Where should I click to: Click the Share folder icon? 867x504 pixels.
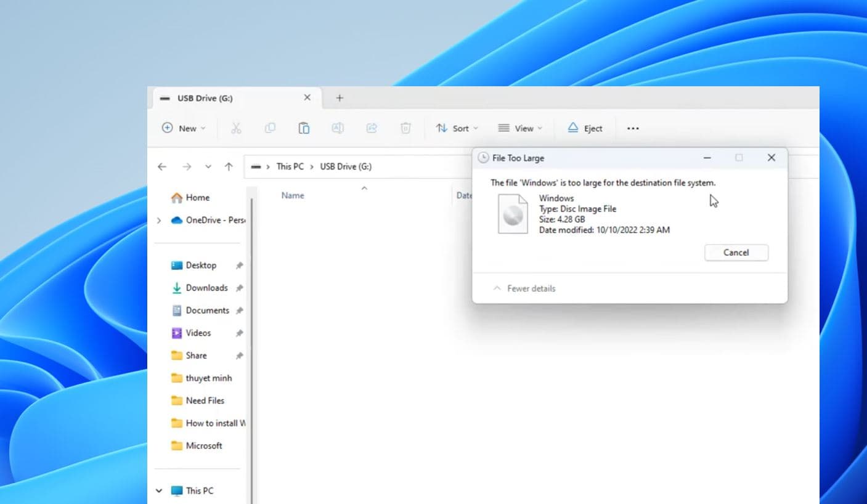[x=177, y=356]
